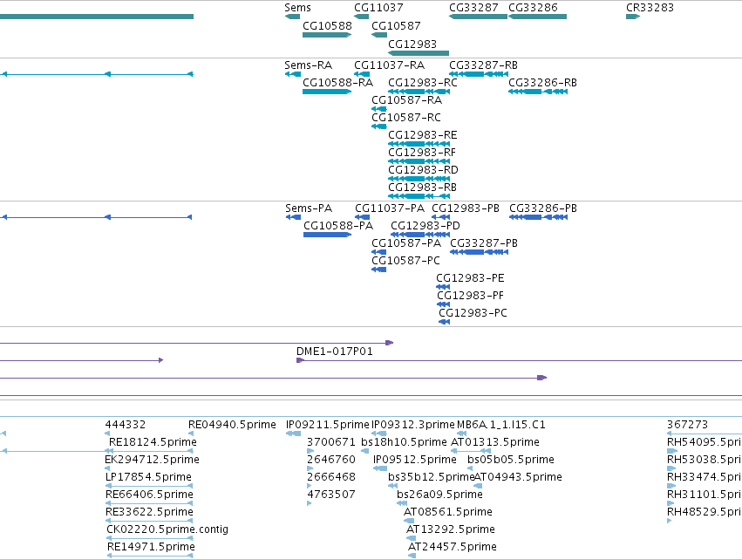Click transcript CG10588-RA
Viewport: 742px width, 560px height.
[327, 92]
